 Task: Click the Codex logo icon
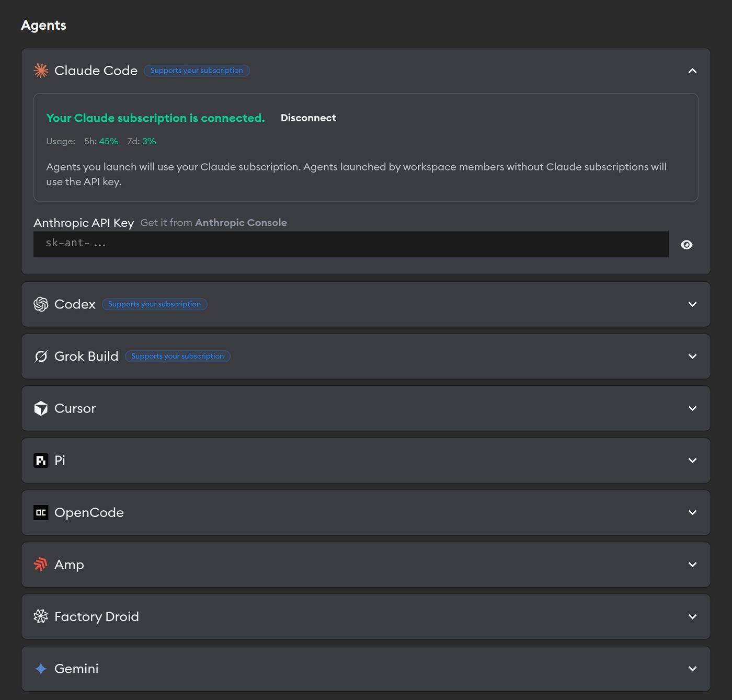41,304
